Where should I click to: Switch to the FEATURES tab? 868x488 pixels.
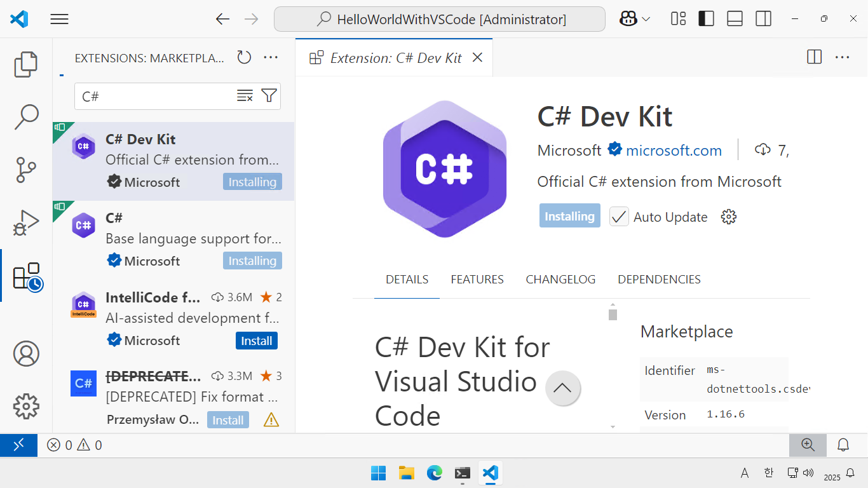pyautogui.click(x=477, y=279)
